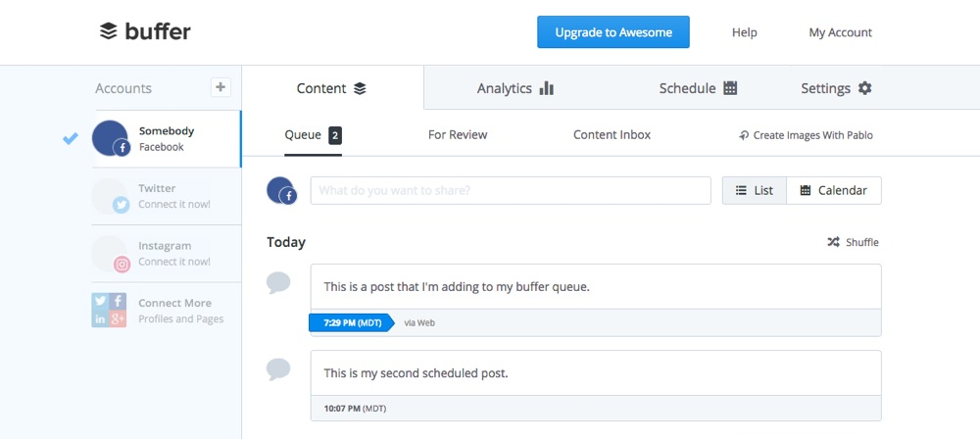Switch to Content Inbox sub-tab
The image size is (980, 439).
612,135
